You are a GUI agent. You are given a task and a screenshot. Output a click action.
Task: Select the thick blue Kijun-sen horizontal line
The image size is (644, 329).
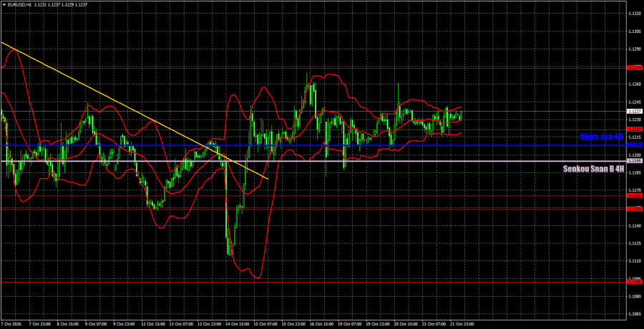[313, 145]
